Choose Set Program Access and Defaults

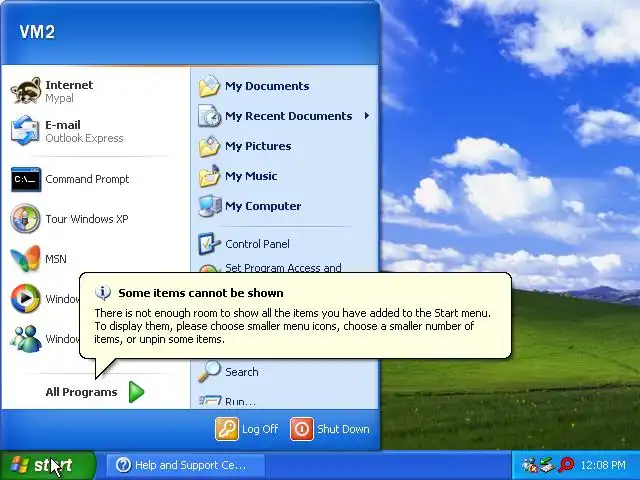coord(283,268)
